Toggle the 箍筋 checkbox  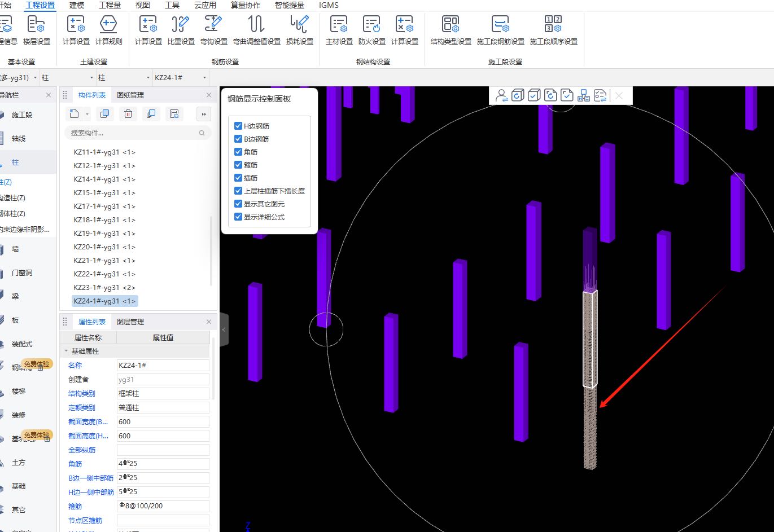[x=238, y=165]
